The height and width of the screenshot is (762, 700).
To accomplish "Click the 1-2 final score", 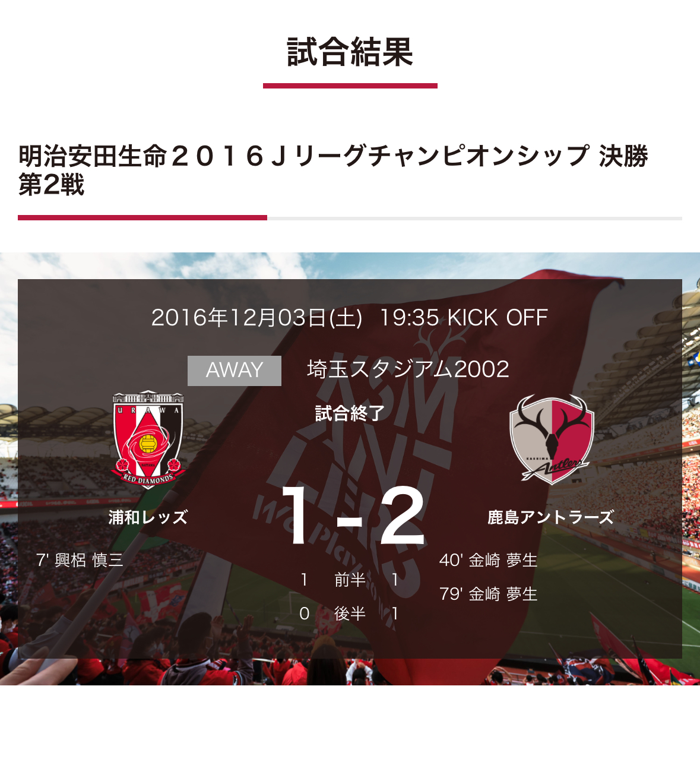I will (x=353, y=516).
